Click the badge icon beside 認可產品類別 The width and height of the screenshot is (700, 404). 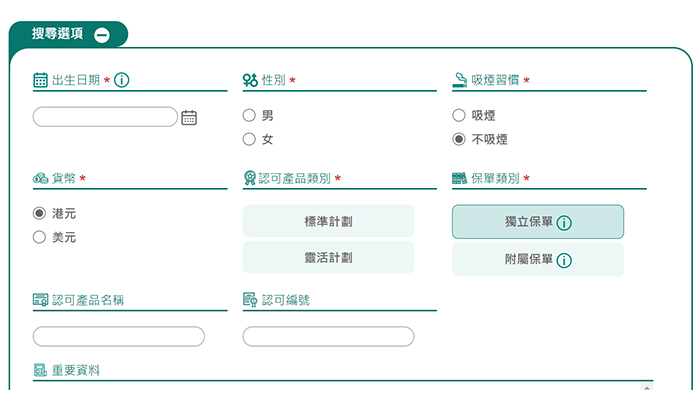[x=250, y=178]
